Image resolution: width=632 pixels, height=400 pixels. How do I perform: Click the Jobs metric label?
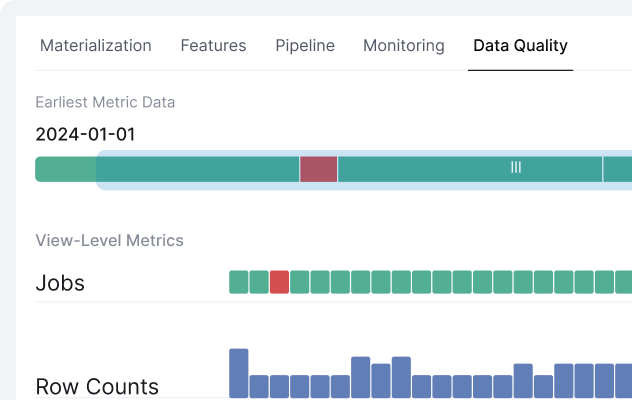pyautogui.click(x=60, y=283)
